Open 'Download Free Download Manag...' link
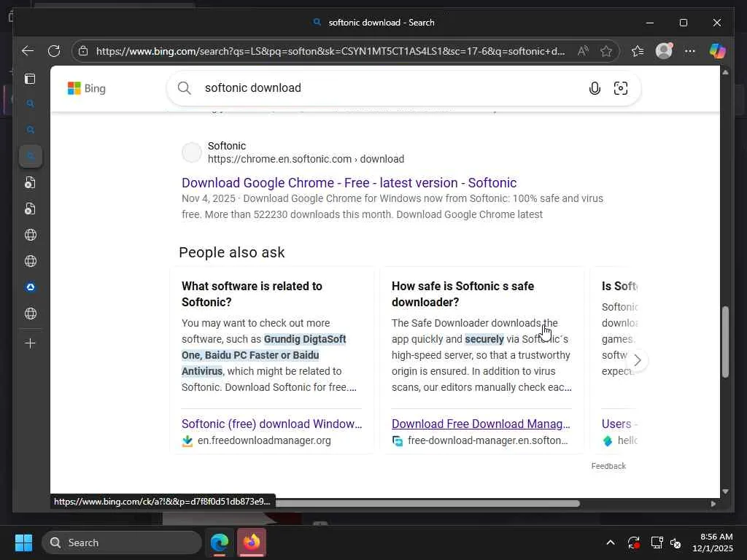 coord(481,424)
